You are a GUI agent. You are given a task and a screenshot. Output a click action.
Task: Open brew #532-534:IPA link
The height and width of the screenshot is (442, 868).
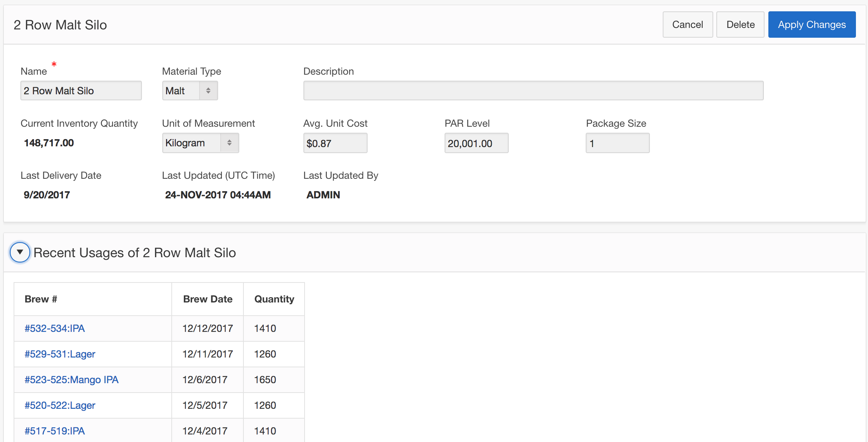[x=55, y=328]
